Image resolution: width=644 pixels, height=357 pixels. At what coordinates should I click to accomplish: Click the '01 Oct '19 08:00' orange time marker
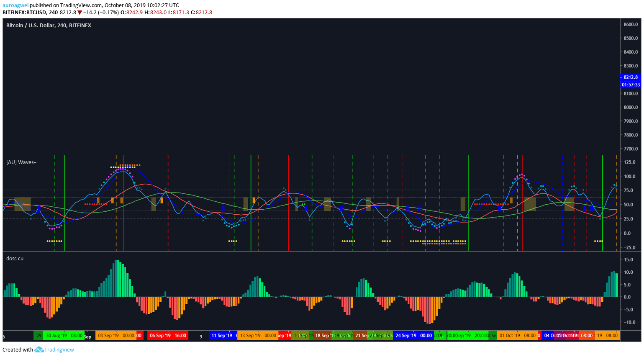(517, 336)
